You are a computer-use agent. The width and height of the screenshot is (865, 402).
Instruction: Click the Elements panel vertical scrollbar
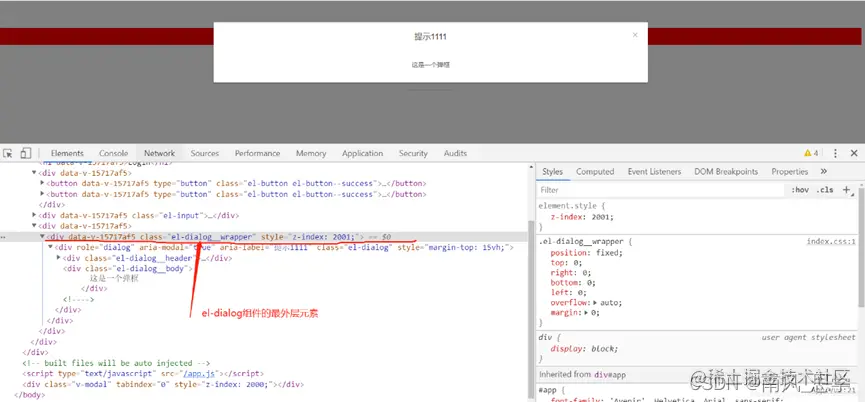(531, 309)
